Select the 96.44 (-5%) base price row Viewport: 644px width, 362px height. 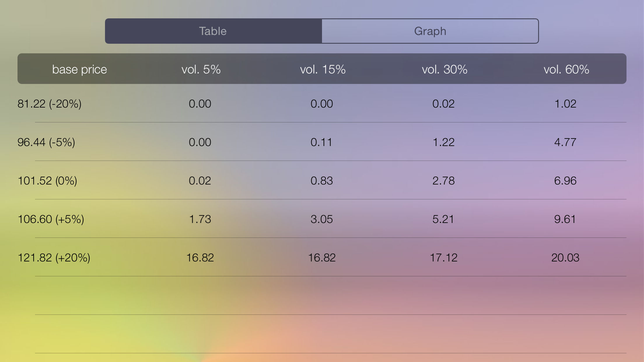[47, 142]
